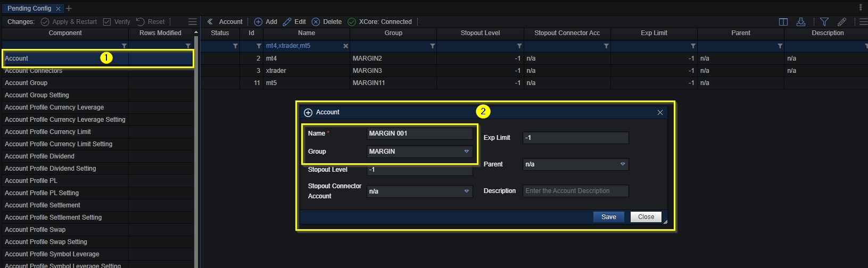Screen dimensions: 868x268
Task: Select the mt5 account row
Action: coord(534,83)
